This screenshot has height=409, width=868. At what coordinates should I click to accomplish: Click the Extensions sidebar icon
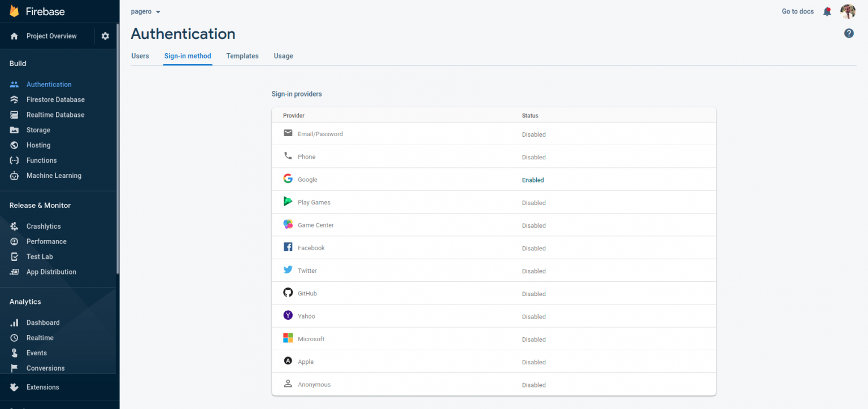[15, 387]
